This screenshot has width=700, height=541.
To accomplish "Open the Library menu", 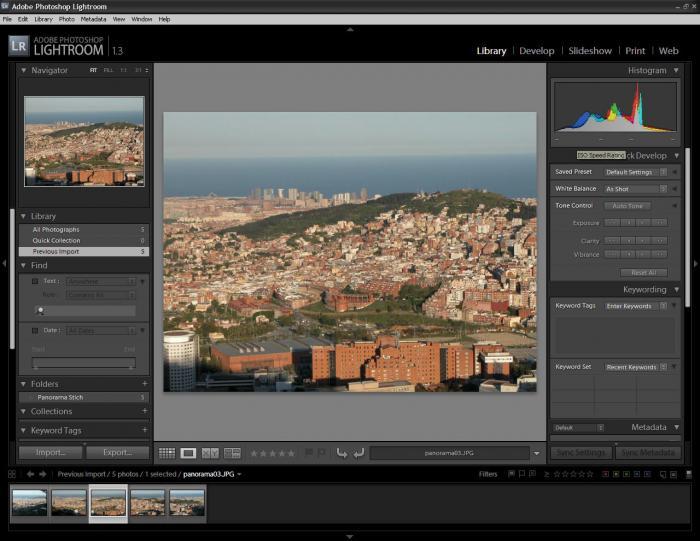I will pyautogui.click(x=43, y=19).
